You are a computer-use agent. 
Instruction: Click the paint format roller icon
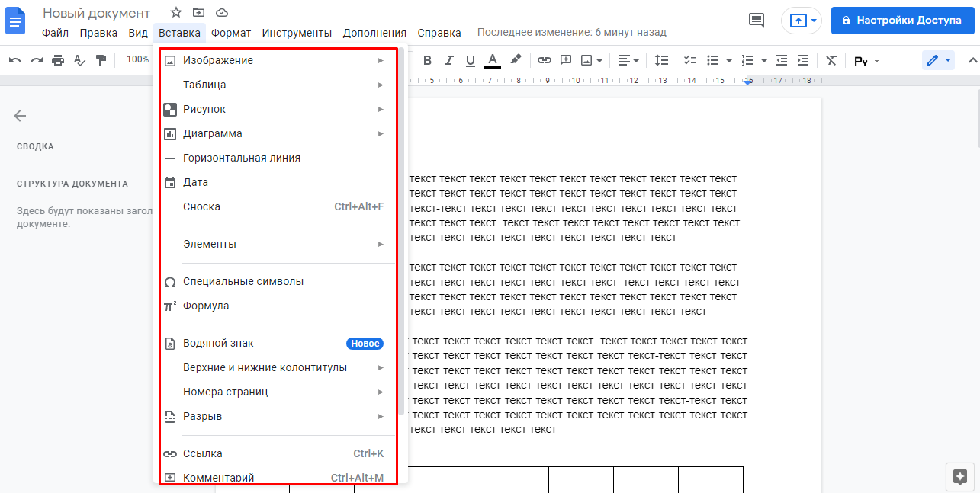(101, 60)
